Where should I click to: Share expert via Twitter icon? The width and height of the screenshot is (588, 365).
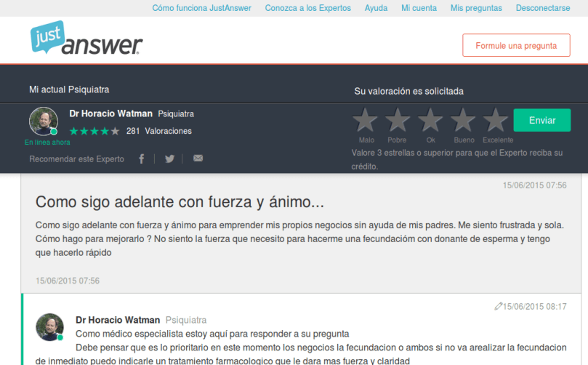(169, 159)
